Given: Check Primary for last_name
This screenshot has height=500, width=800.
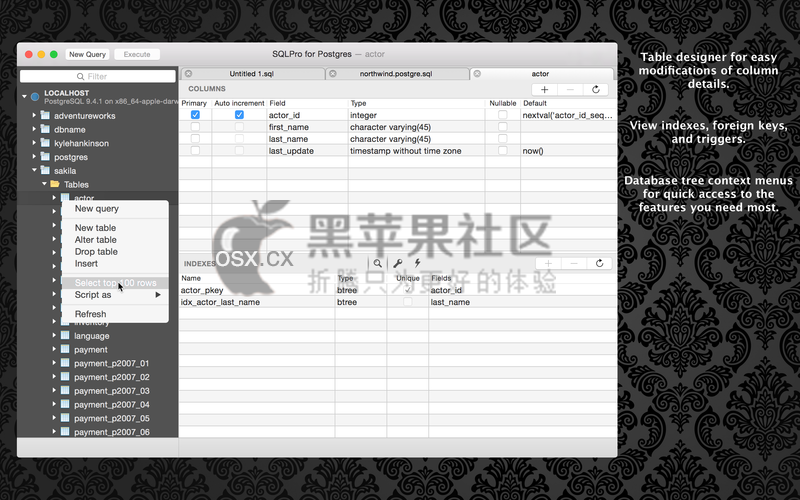Looking at the screenshot, I should pos(195,138).
